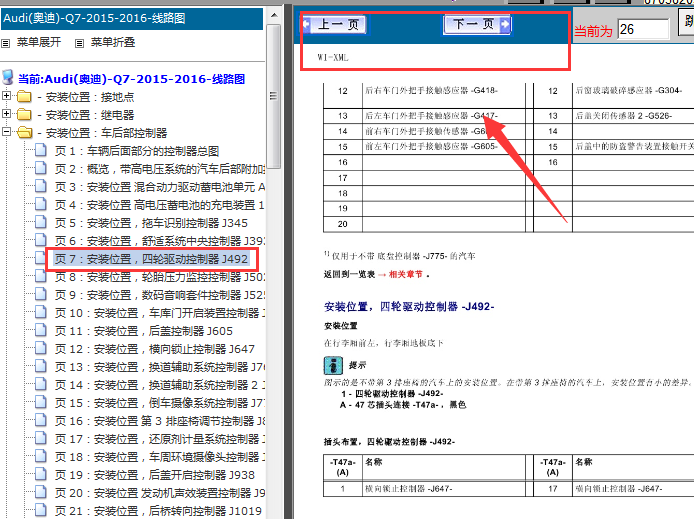694x519 pixels.
Task: Click text 插头布置，四轮驱动控制器 -J492-
Action: (x=389, y=442)
